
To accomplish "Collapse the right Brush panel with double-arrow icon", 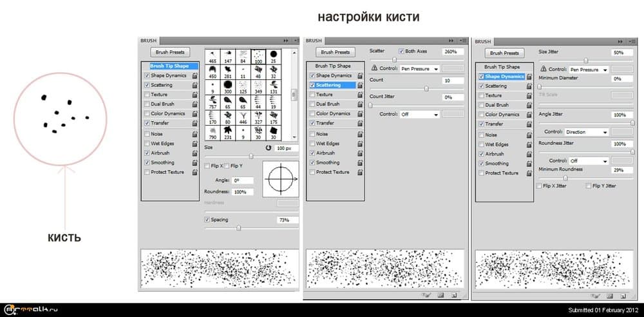I will (620, 41).
